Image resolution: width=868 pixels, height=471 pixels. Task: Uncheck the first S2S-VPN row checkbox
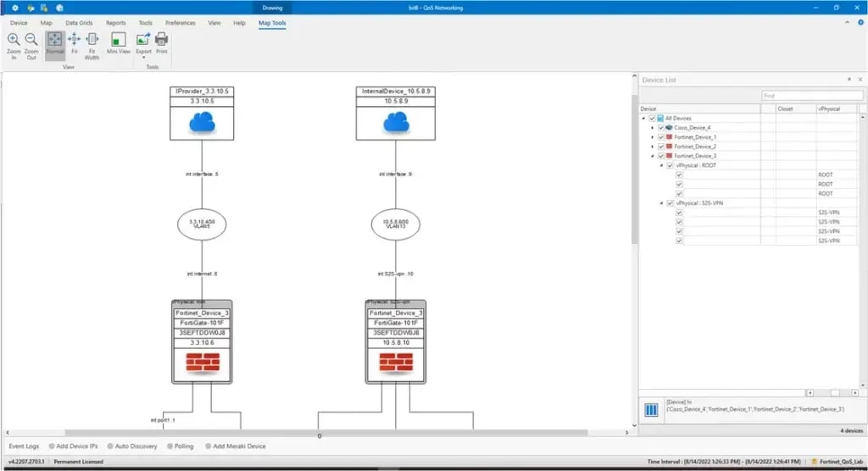[679, 213]
